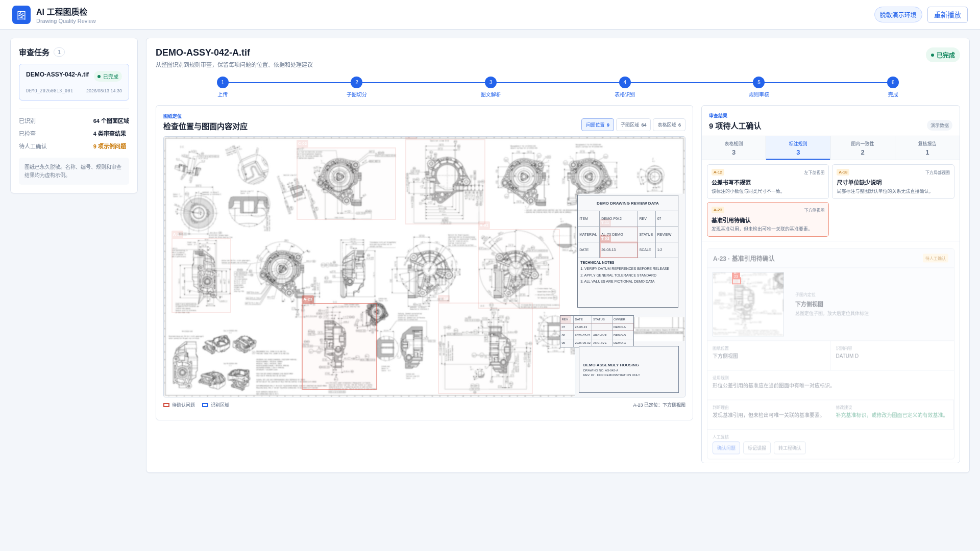The height and width of the screenshot is (551, 980).
Task: Switch to the 标注规则 tab
Action: click(x=798, y=148)
